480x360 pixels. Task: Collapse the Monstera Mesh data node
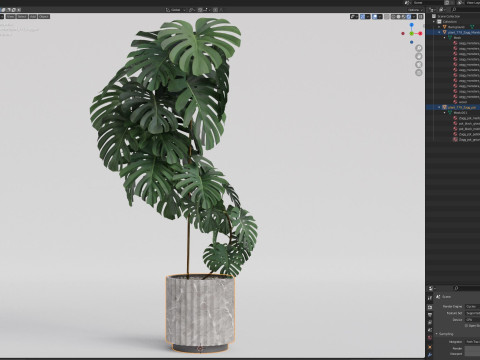(x=444, y=38)
